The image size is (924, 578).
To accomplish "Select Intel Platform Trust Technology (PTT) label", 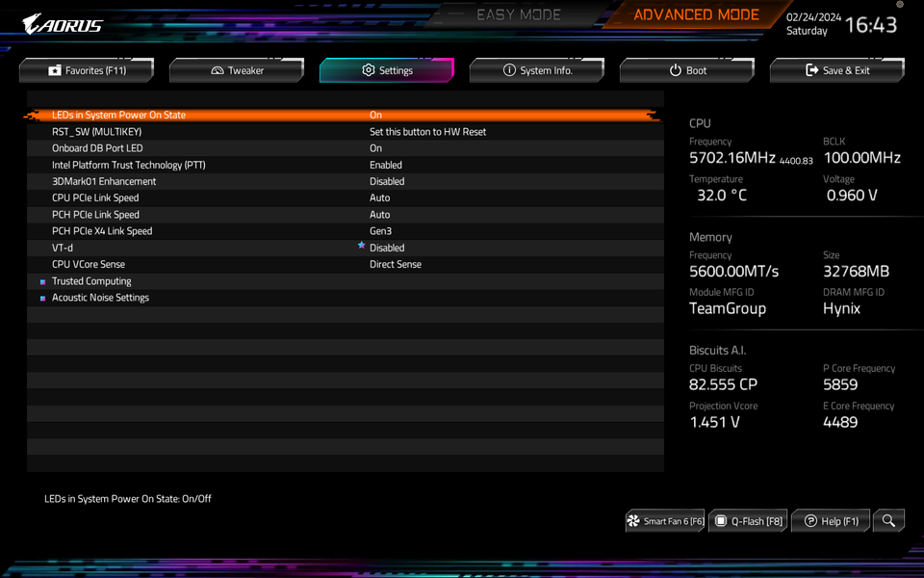I will [x=128, y=165].
